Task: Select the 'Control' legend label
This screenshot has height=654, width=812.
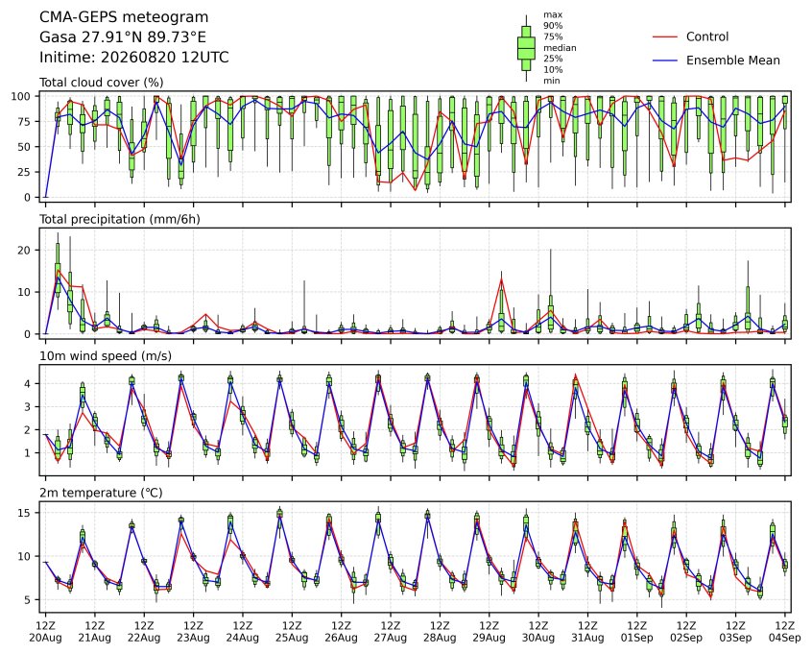Action: pos(706,36)
